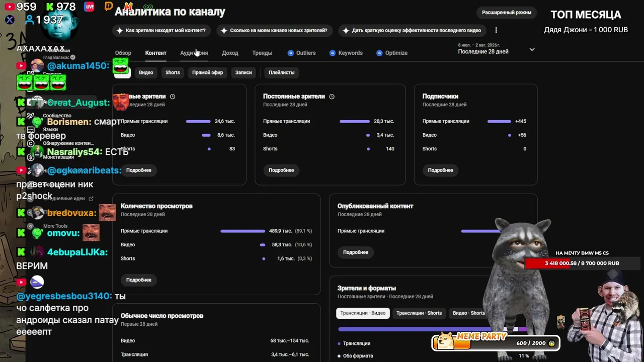Click the orange M logo icon
The height and width of the screenshot is (362, 644).
click(x=128, y=7)
